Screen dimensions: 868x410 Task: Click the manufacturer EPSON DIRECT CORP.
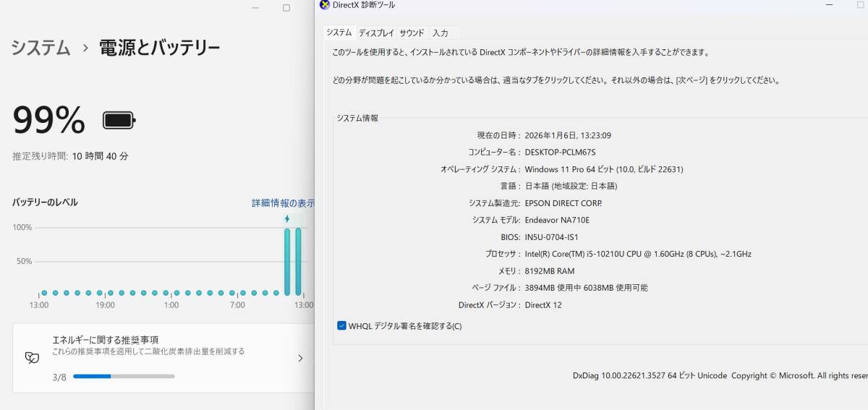(x=563, y=203)
